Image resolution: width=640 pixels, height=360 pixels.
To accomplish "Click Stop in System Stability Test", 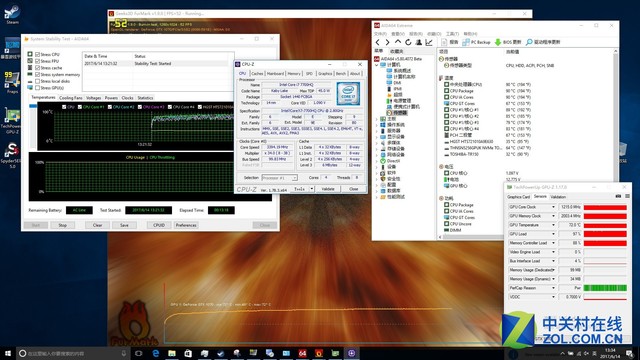I will [x=62, y=225].
